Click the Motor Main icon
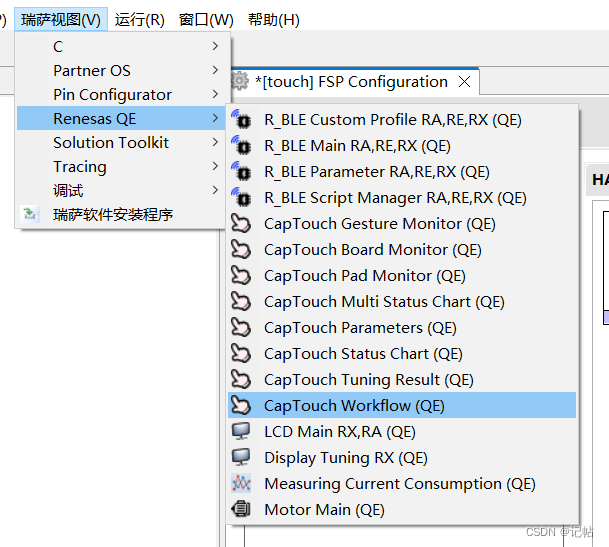Viewport: 609px width, 547px height. tap(241, 510)
